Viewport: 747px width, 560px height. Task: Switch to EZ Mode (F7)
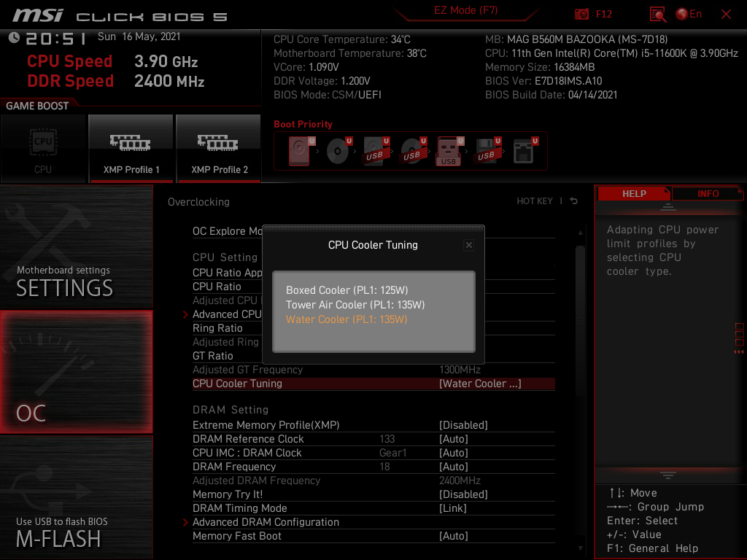point(465,10)
